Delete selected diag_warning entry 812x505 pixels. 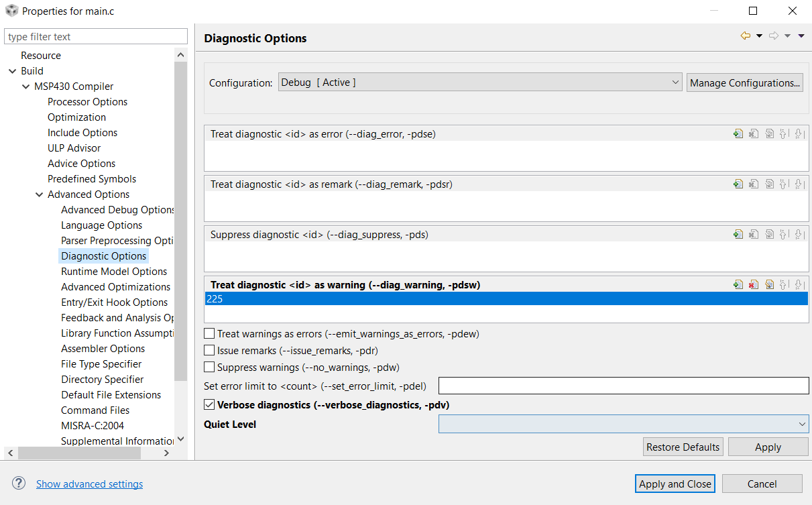pyautogui.click(x=754, y=285)
